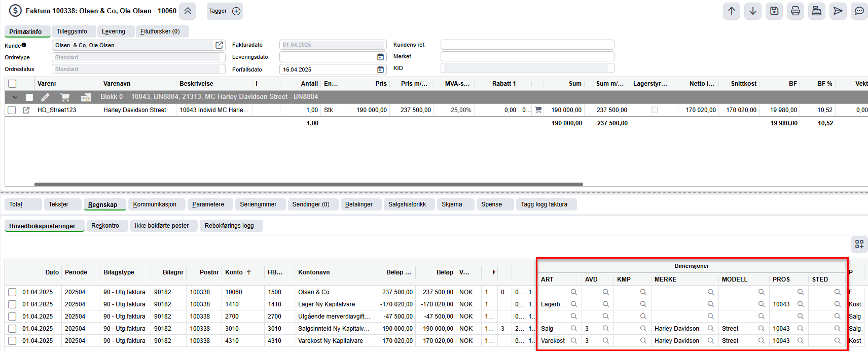
Task: Select all order lines header checkbox
Action: coord(12,84)
